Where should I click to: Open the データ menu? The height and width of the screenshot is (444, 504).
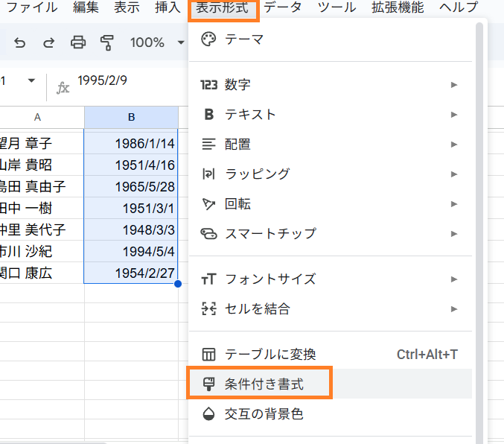(283, 8)
